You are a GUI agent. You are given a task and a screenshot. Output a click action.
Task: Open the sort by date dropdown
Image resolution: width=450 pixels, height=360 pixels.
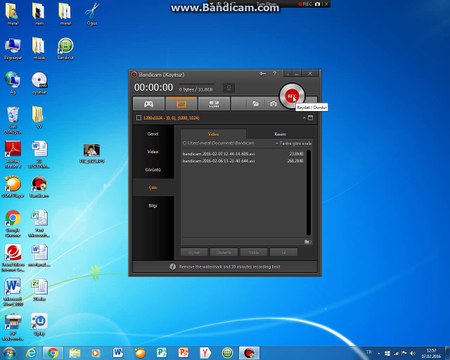(x=294, y=143)
